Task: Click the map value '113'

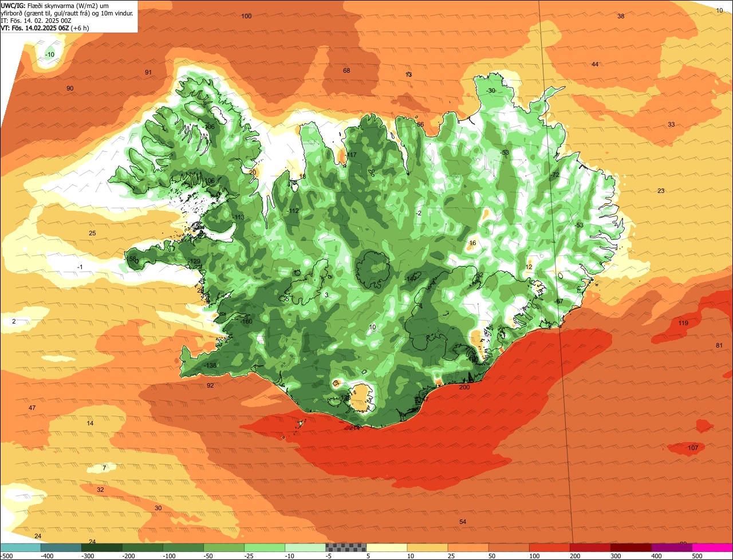Action: (x=239, y=217)
